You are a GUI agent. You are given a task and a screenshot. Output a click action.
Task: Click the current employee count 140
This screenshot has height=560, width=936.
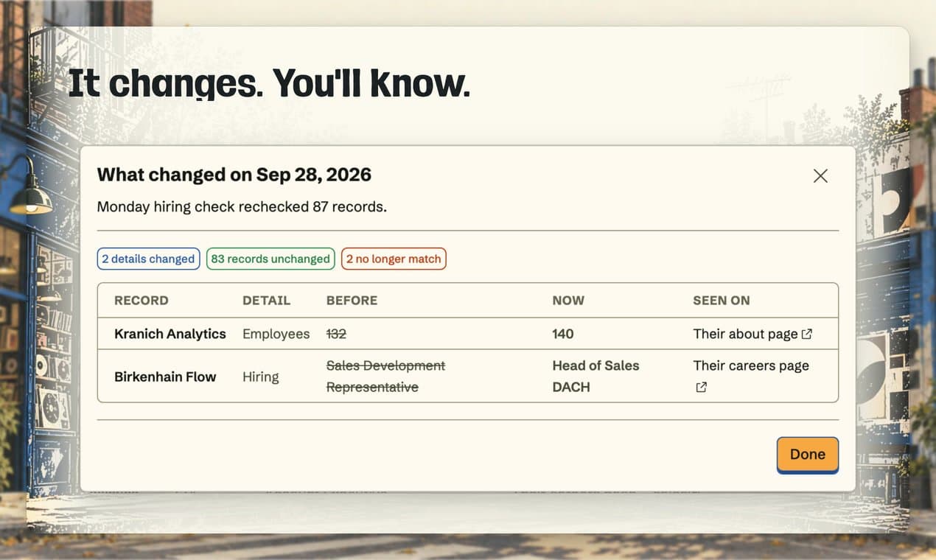pyautogui.click(x=563, y=334)
